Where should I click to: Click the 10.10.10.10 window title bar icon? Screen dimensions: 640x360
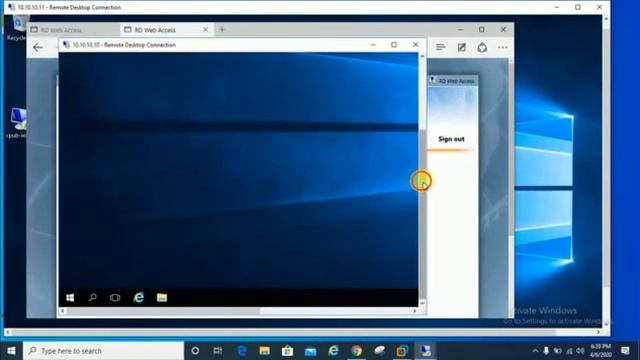[67, 45]
